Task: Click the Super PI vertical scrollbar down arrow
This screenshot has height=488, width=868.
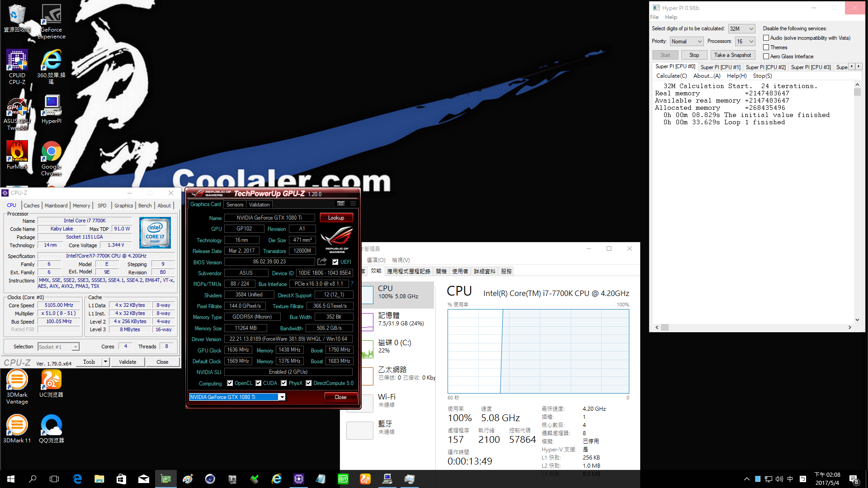Action: (x=857, y=319)
